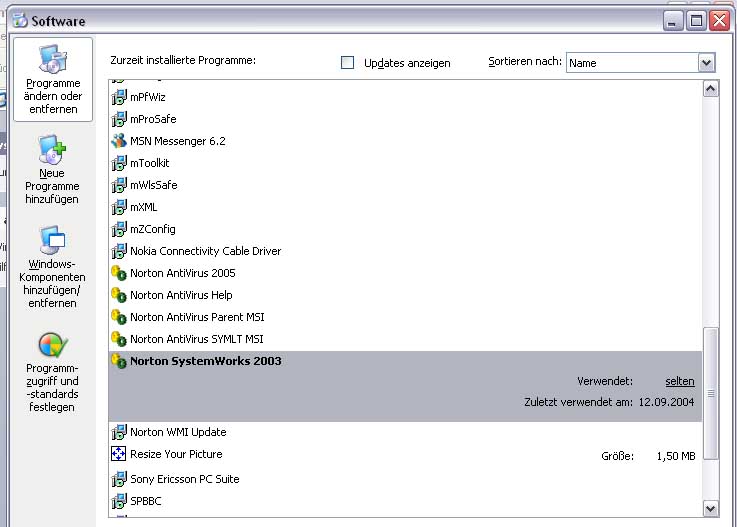Click the 1,50 MB size value
Screen dimensions: 737x527
point(676,456)
